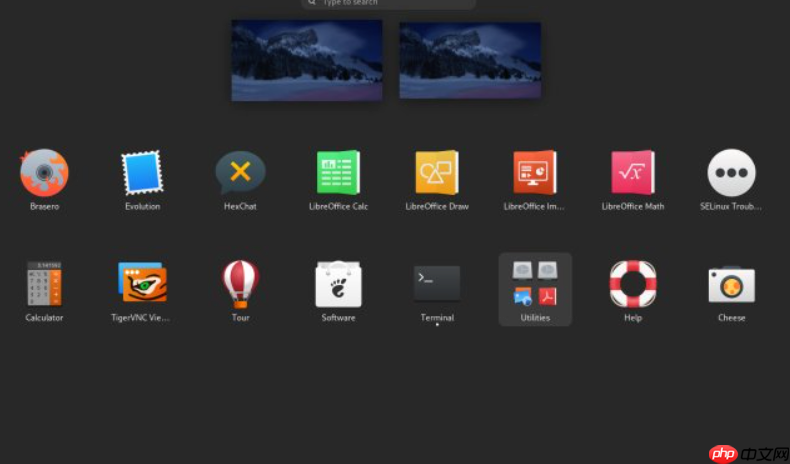Click the "TigerVNC Vie..." label text

tap(141, 318)
